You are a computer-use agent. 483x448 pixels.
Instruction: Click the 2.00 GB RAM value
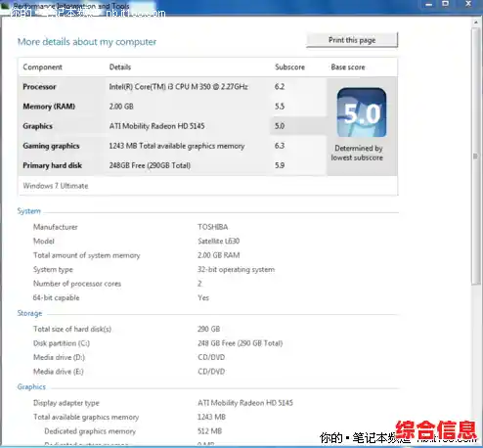point(219,255)
